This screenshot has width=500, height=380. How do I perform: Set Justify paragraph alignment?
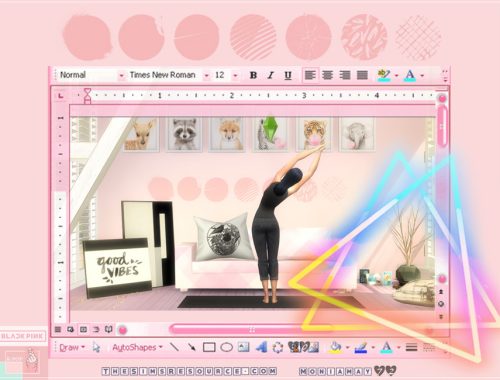click(x=362, y=75)
